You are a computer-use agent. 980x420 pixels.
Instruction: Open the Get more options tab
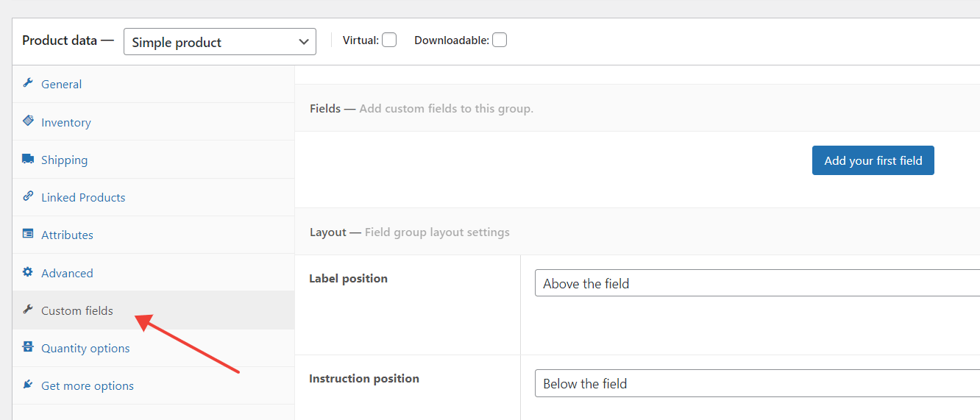click(153, 385)
